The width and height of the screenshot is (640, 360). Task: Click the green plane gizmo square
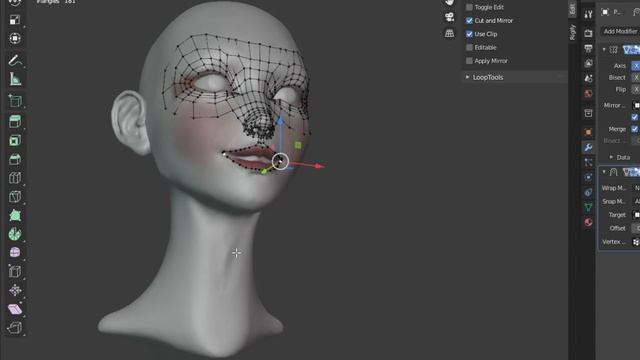(x=298, y=145)
